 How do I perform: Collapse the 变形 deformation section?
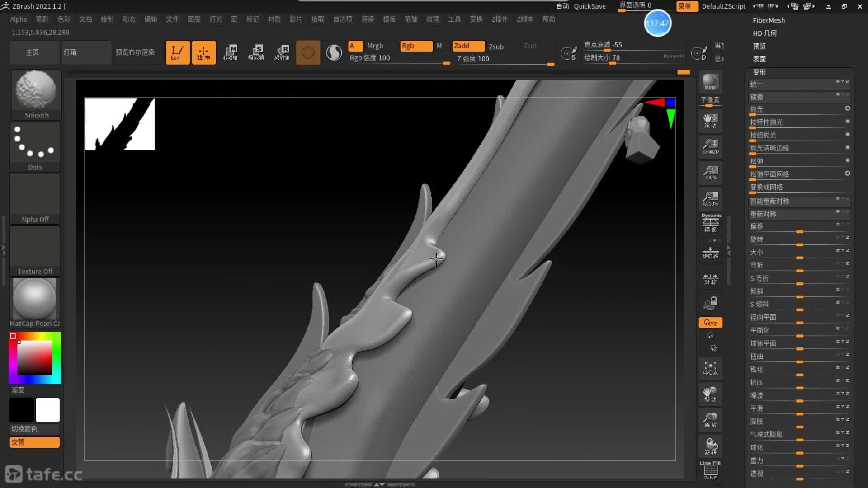click(x=759, y=72)
